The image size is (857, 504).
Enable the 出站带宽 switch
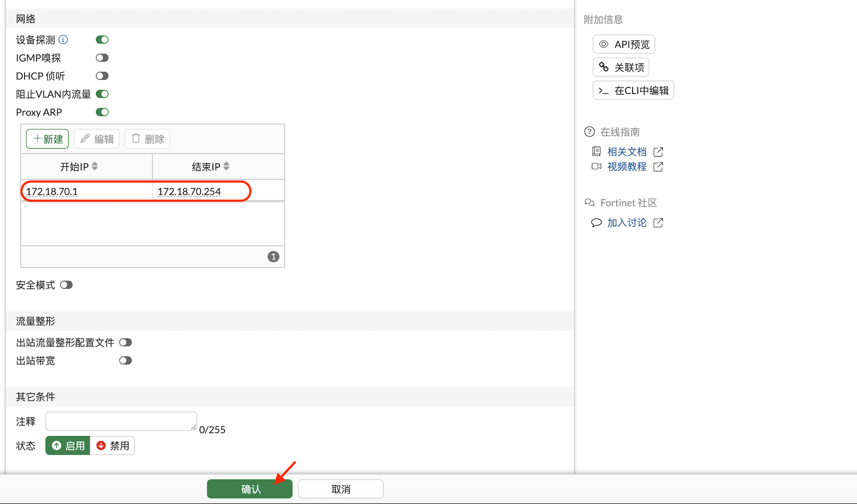pyautogui.click(x=125, y=360)
